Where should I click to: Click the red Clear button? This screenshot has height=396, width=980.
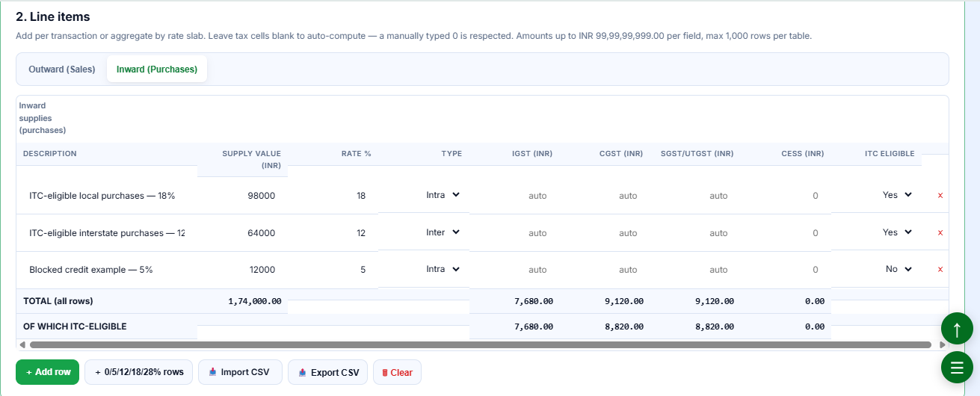(x=397, y=372)
